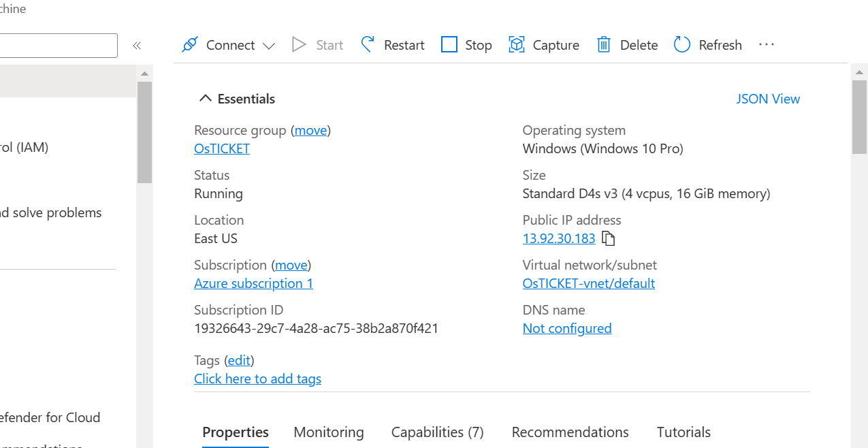The image size is (868, 448).
Task: Open the OsTICKET resource group link
Action: point(222,148)
